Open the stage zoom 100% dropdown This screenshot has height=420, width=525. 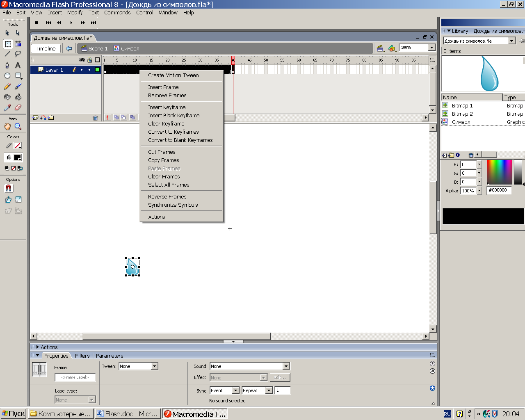point(431,48)
